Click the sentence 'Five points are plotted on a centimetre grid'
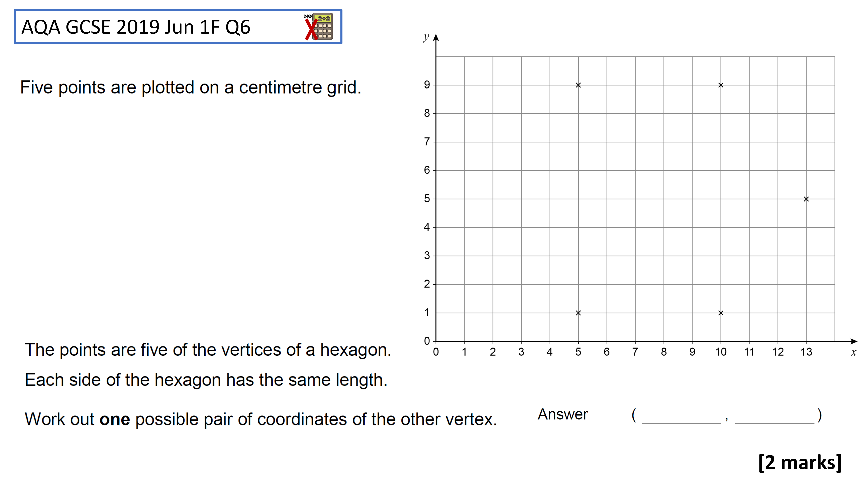 (x=190, y=88)
